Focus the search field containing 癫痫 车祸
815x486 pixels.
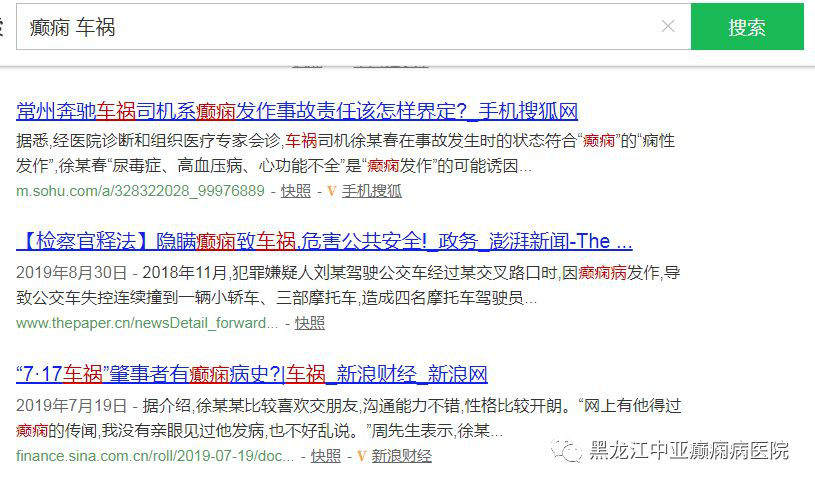pyautogui.click(x=353, y=27)
